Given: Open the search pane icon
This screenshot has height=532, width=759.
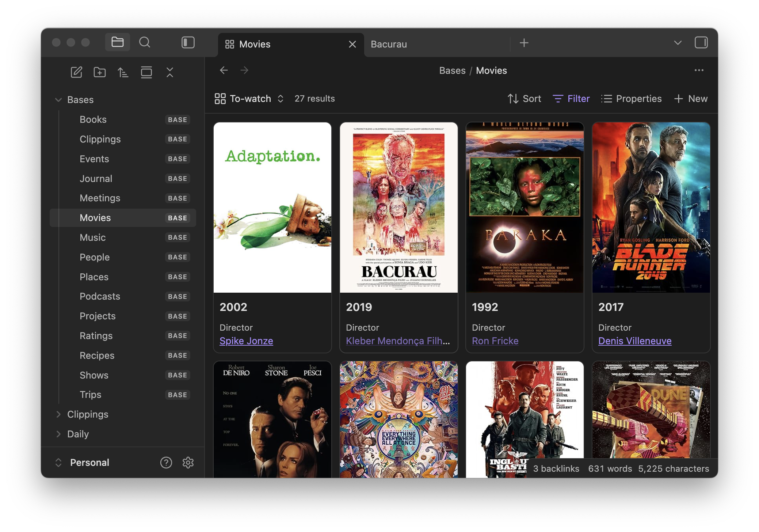Looking at the screenshot, I should [x=145, y=42].
